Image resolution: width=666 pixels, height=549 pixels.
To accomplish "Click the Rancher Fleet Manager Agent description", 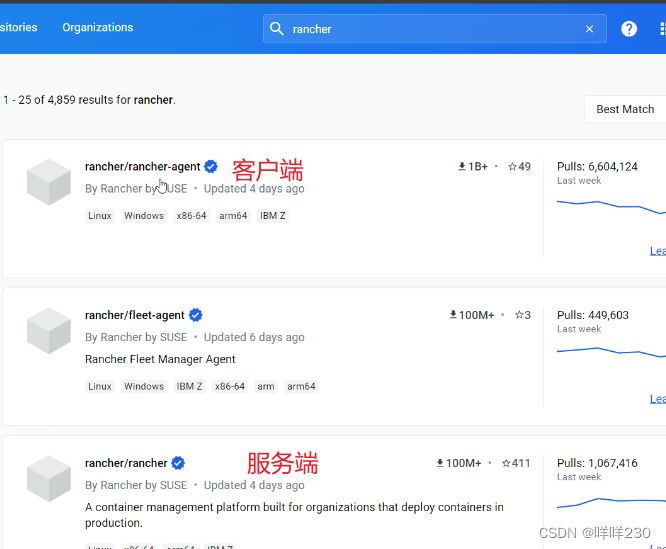I will pos(160,359).
